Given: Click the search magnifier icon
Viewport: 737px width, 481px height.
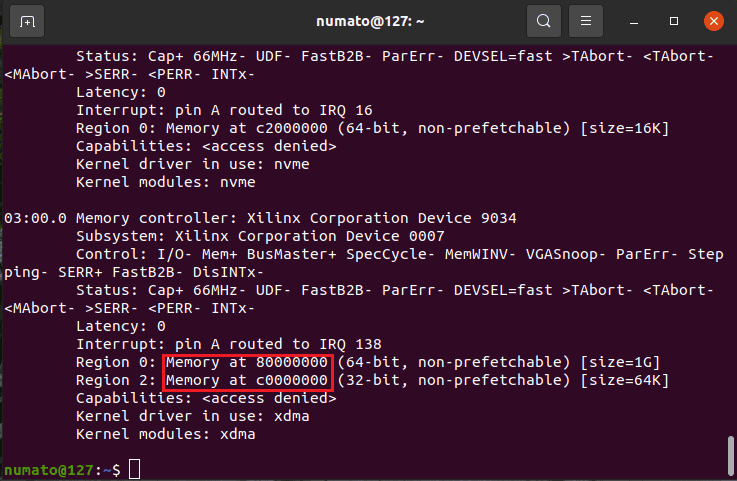Looking at the screenshot, I should tap(543, 20).
